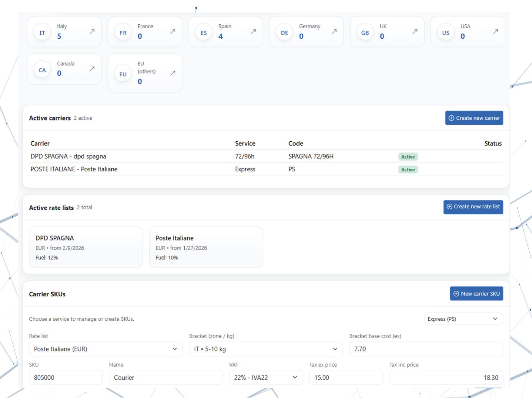Viewport: 532px width, 399px height.
Task: Open the Spain arrow icon
Action: (x=253, y=32)
